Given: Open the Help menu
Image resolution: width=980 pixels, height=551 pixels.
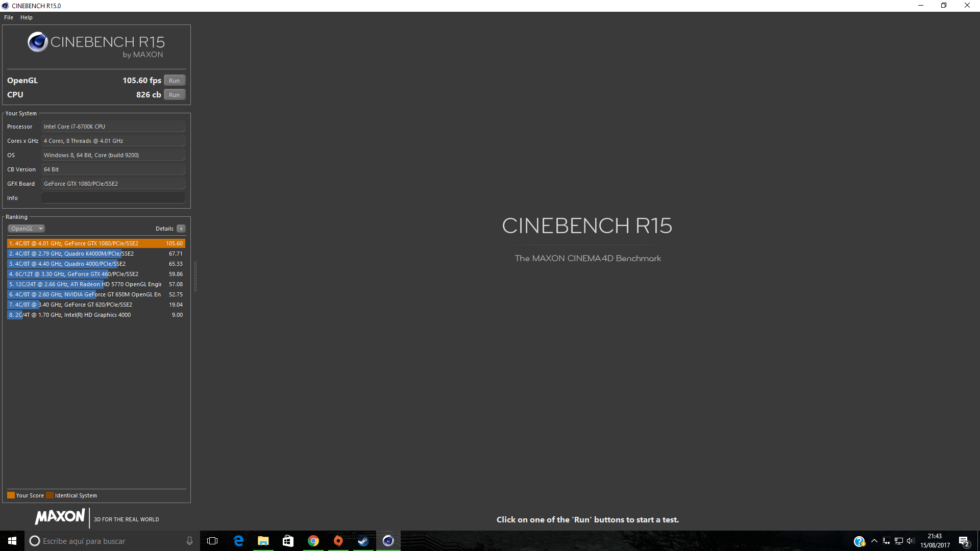Looking at the screenshot, I should [27, 17].
